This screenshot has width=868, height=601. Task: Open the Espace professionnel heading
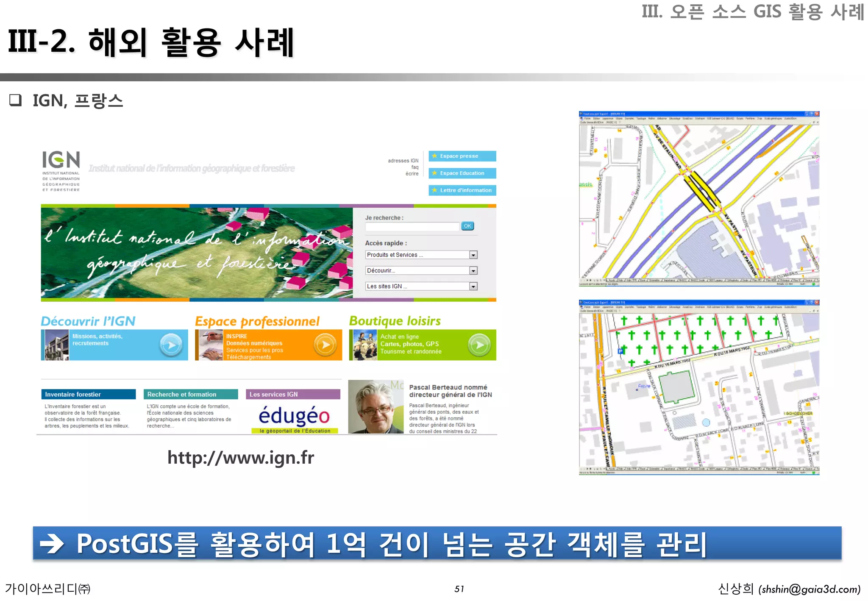(x=257, y=321)
